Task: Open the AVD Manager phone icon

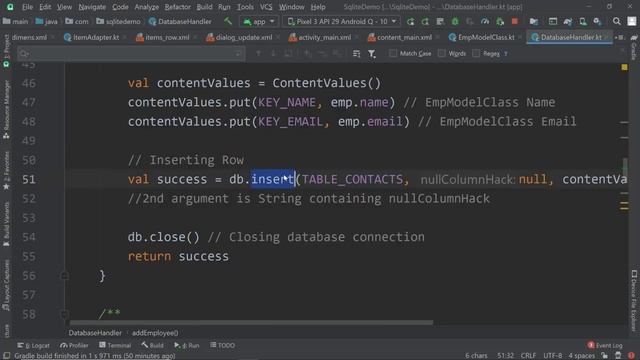Action: pos(583,21)
